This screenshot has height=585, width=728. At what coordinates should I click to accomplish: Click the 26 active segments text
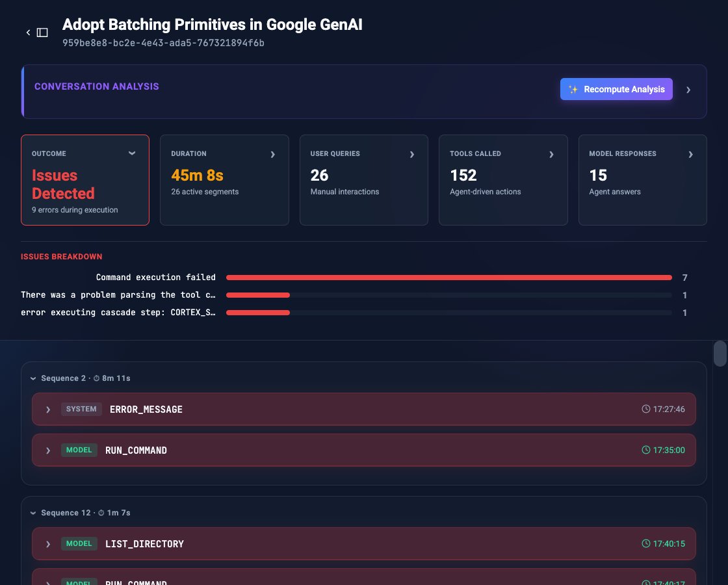pos(205,192)
